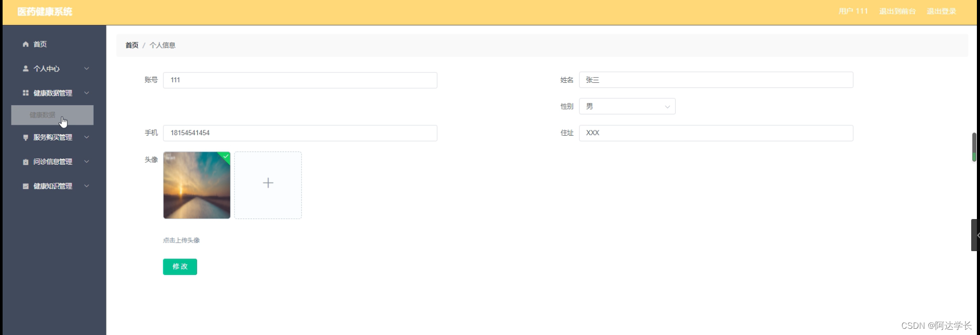The image size is (980, 335).
Task: Click the icon beside 服务购买管理
Action: coord(25,138)
